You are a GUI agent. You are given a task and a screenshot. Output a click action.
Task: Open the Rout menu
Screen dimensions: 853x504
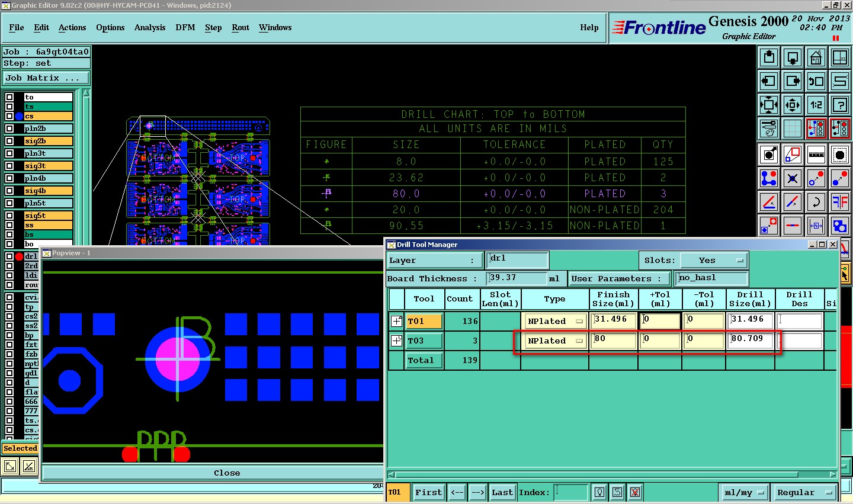[240, 28]
